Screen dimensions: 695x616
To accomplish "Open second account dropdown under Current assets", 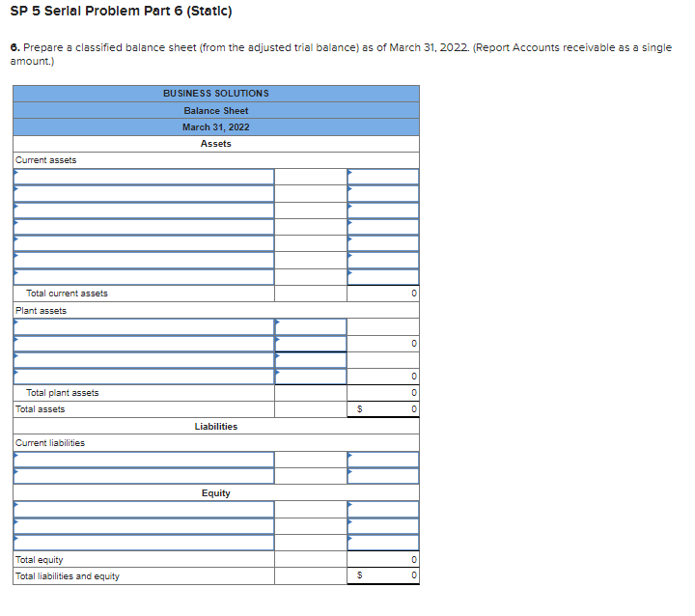I will (x=144, y=193).
